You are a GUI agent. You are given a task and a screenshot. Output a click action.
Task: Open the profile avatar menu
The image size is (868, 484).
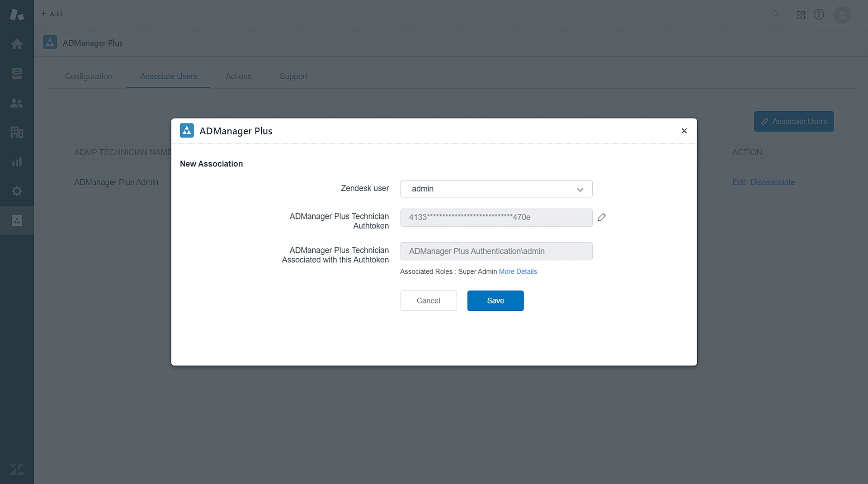tap(842, 14)
